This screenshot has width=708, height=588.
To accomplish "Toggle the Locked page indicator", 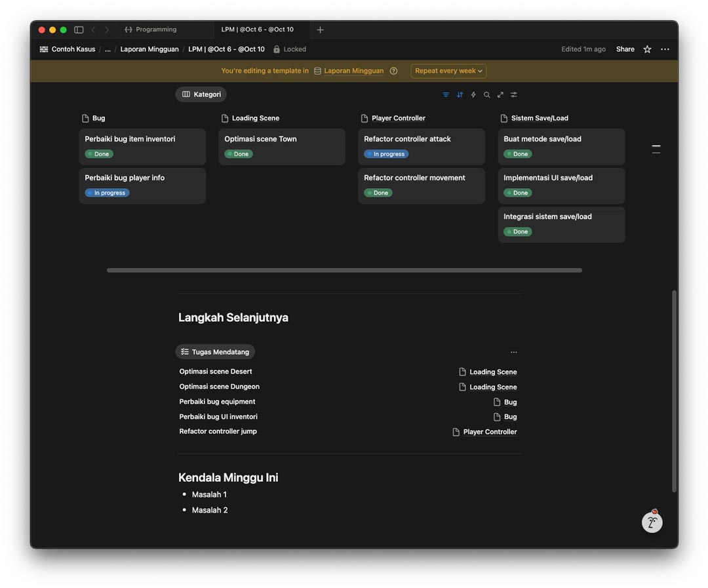I will 289,49.
